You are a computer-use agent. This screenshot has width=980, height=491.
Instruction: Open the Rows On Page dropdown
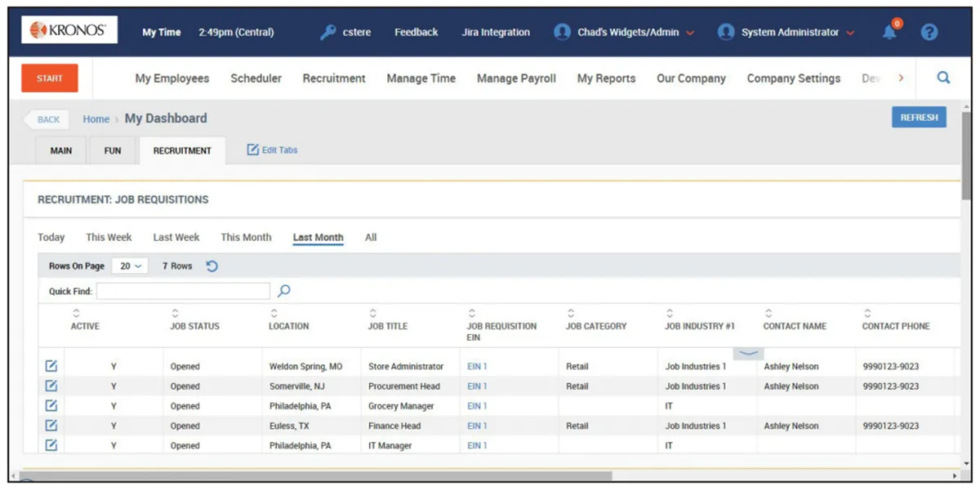tap(131, 266)
